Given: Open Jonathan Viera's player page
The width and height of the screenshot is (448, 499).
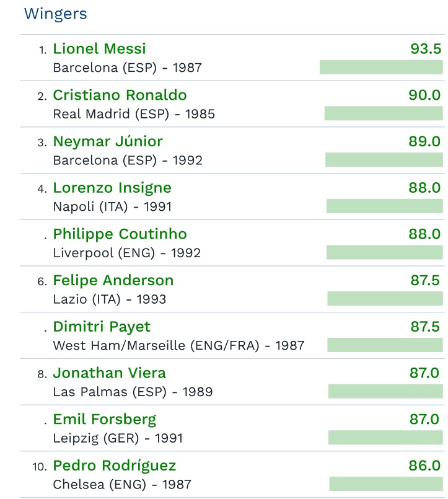Looking at the screenshot, I should 109,373.
